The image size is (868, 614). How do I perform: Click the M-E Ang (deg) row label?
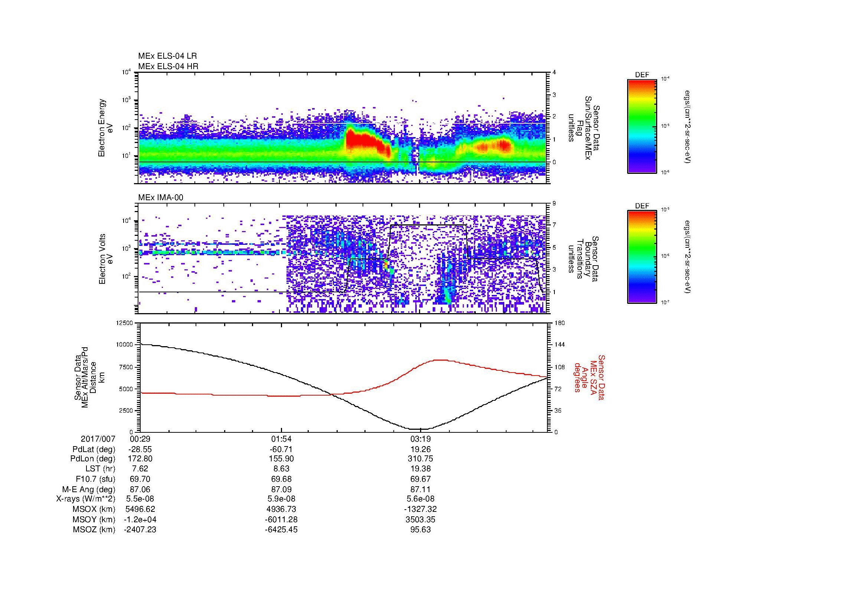(x=88, y=489)
